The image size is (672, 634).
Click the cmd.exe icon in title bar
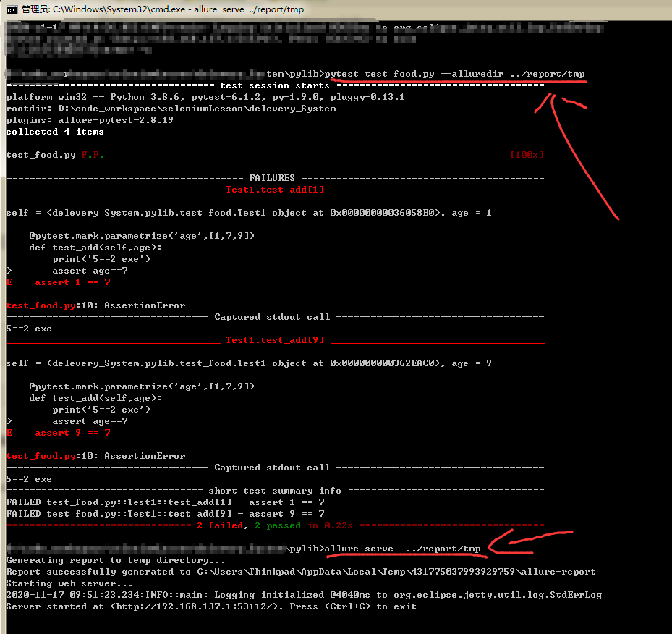[12, 9]
